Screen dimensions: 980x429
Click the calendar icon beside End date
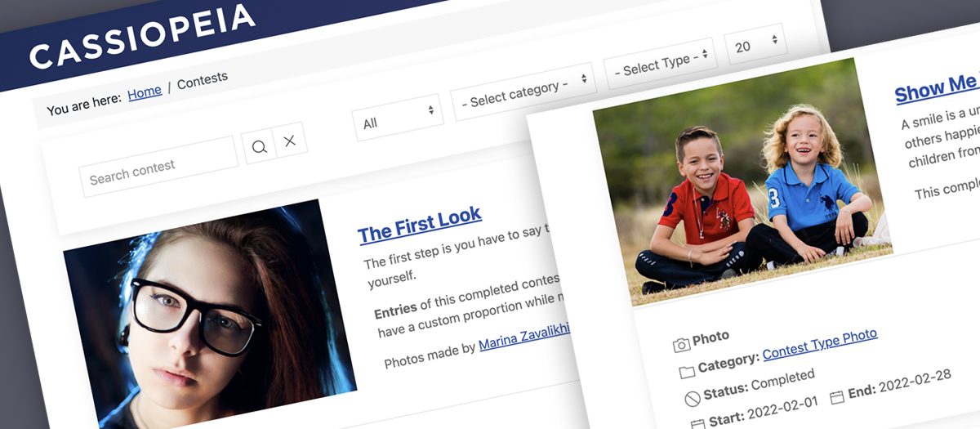(x=836, y=398)
